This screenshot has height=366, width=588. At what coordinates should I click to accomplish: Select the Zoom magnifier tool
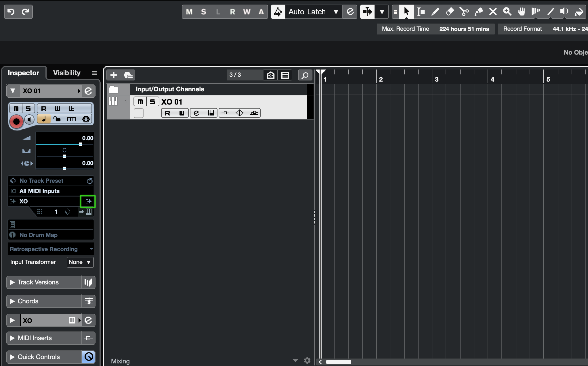point(507,12)
